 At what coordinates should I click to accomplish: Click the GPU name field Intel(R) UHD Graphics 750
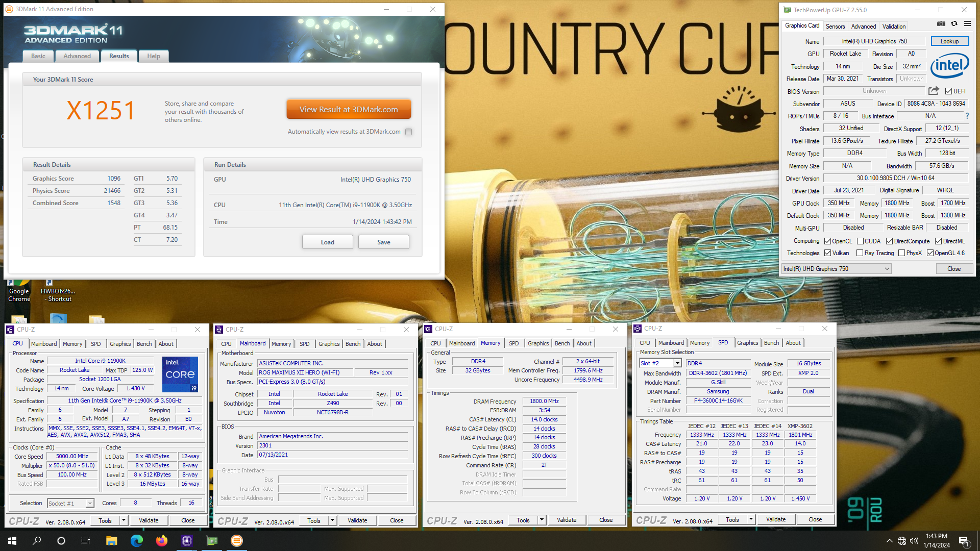pos(874,41)
